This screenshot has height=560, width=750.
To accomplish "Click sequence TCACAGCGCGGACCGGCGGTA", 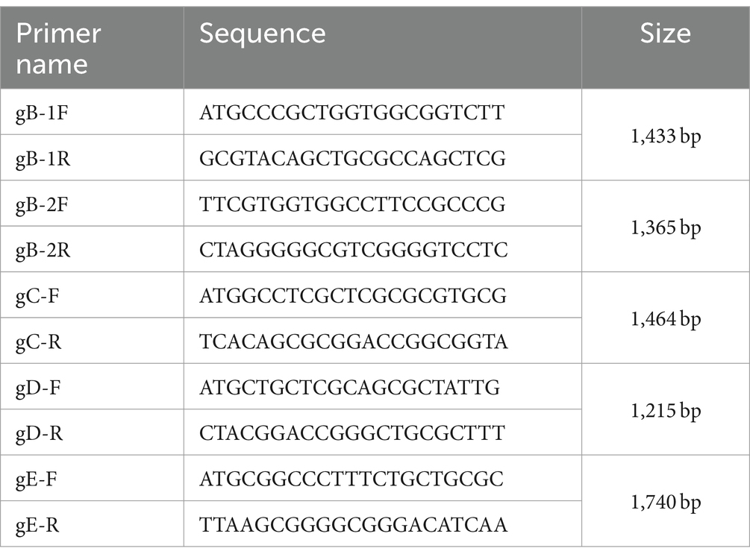I will (354, 342).
